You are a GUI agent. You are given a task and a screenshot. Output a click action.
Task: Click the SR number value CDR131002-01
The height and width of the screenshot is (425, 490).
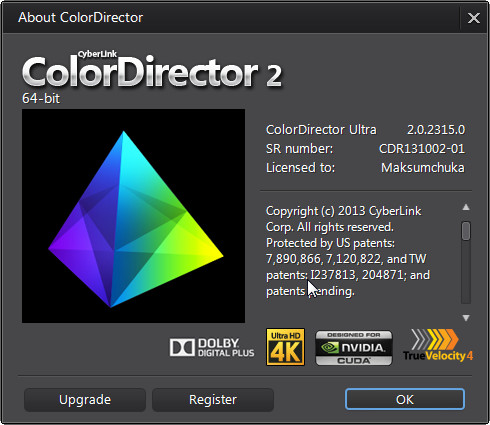click(x=422, y=149)
